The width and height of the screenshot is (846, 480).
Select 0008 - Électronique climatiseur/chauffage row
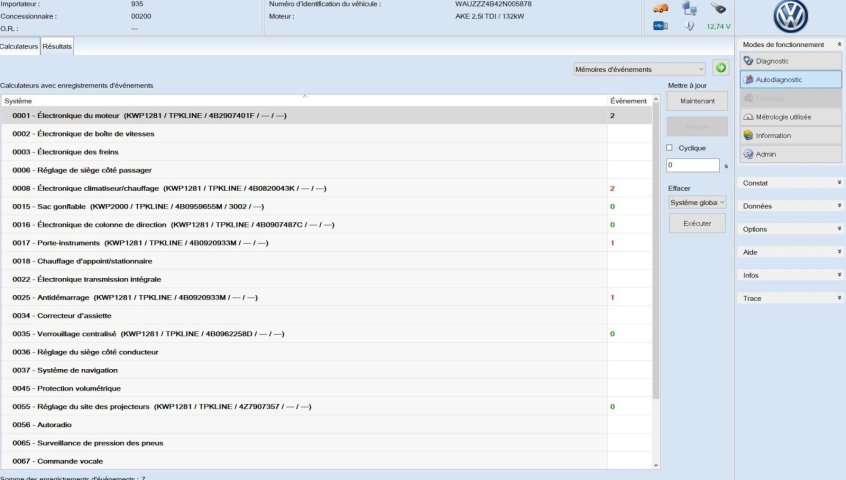326,188
